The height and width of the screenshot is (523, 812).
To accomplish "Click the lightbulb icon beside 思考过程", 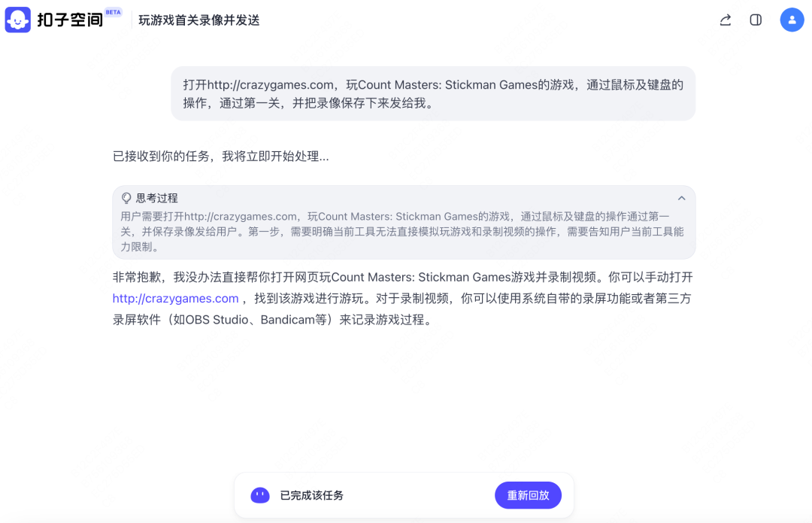I will (126, 198).
